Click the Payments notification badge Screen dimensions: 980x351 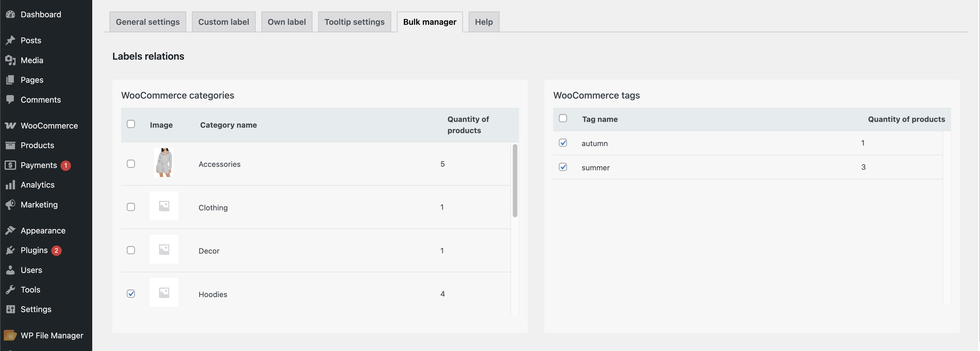tap(65, 165)
